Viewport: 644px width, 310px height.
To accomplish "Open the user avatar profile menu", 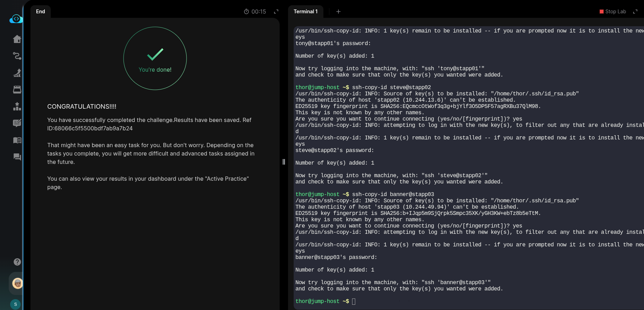I will click(17, 283).
